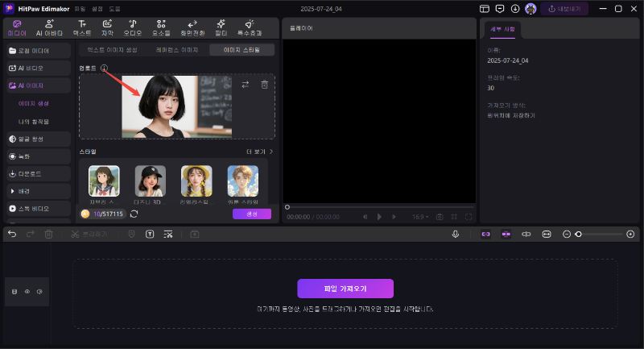Screen dimensions: 644x349
Task: Switch to reference image tab
Action: click(x=177, y=50)
